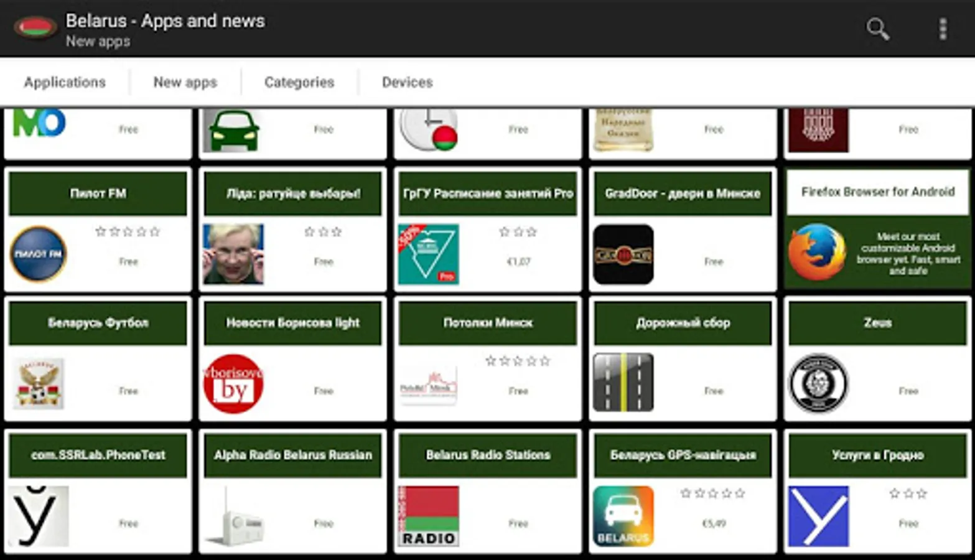Click the Беларусь GPS-навігацыя star rating
The height and width of the screenshot is (560, 975).
[x=713, y=493]
